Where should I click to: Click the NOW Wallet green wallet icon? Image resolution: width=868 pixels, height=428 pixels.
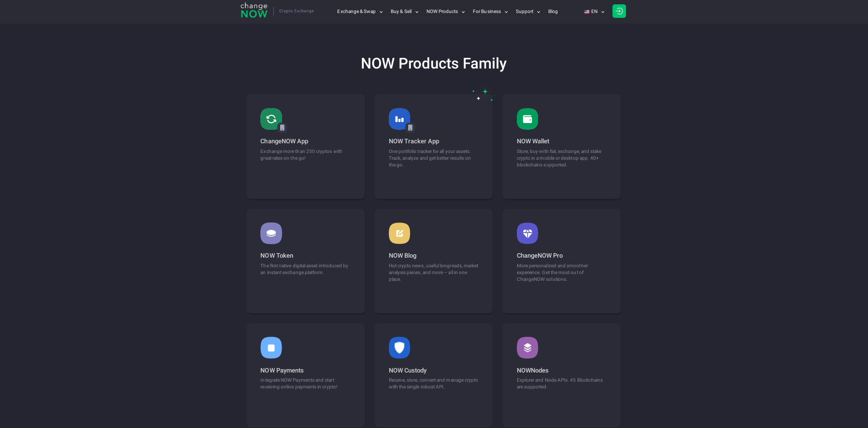click(x=527, y=119)
